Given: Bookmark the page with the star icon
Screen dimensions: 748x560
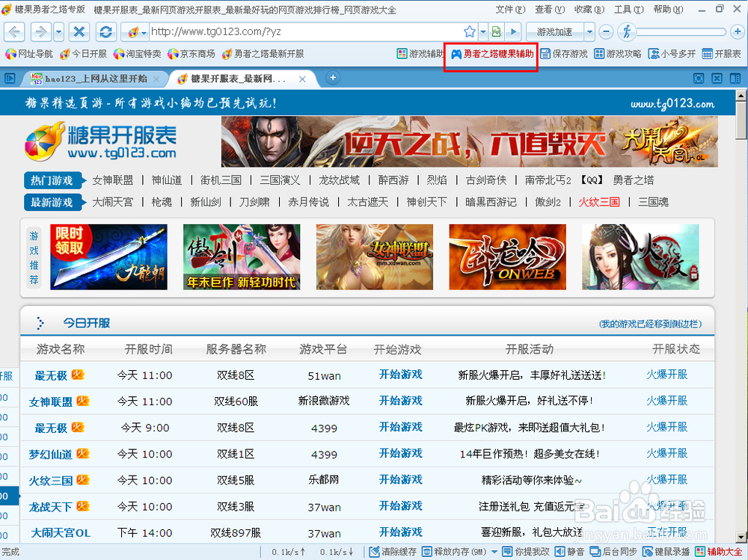Looking at the screenshot, I should [469, 31].
